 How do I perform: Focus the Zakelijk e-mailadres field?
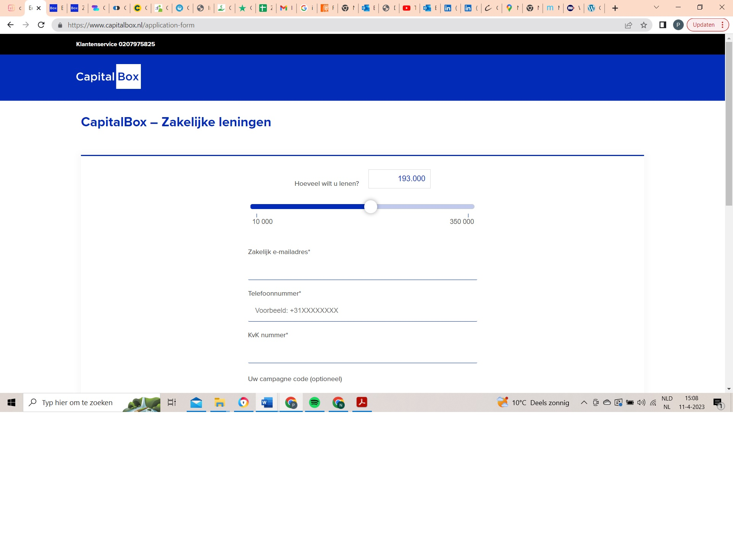tap(362, 269)
